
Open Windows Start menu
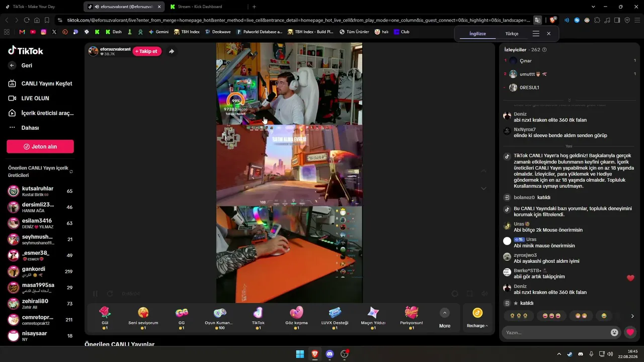(x=300, y=354)
